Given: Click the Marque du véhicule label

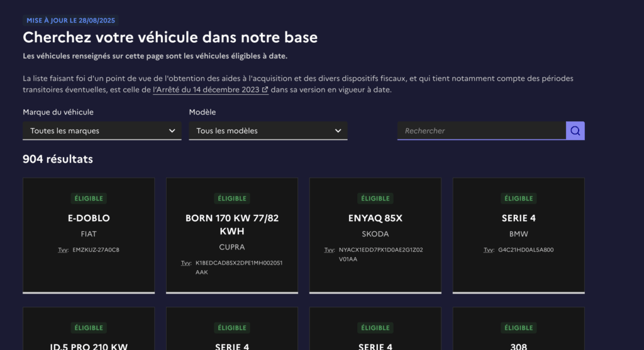Looking at the screenshot, I should [x=58, y=112].
